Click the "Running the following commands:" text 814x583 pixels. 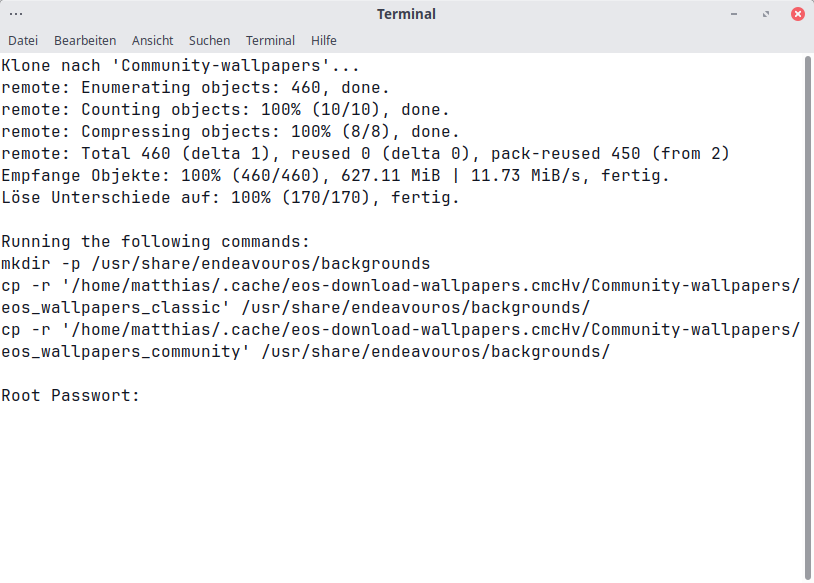[x=156, y=242]
